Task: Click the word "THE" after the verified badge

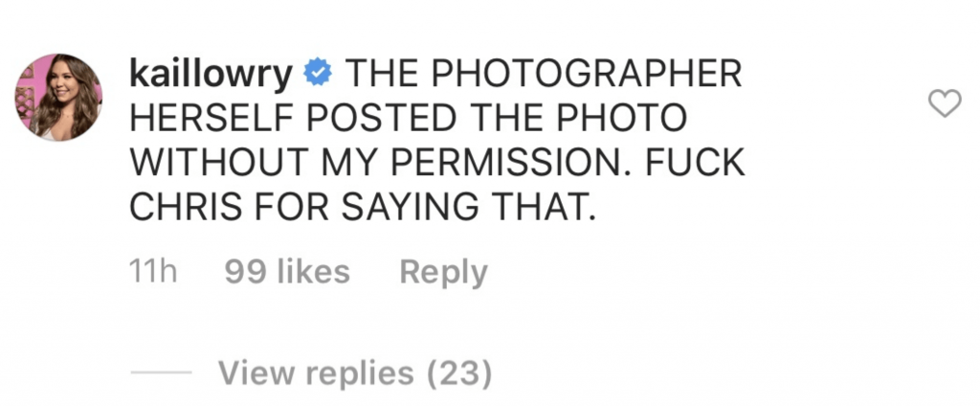Action: (372, 73)
